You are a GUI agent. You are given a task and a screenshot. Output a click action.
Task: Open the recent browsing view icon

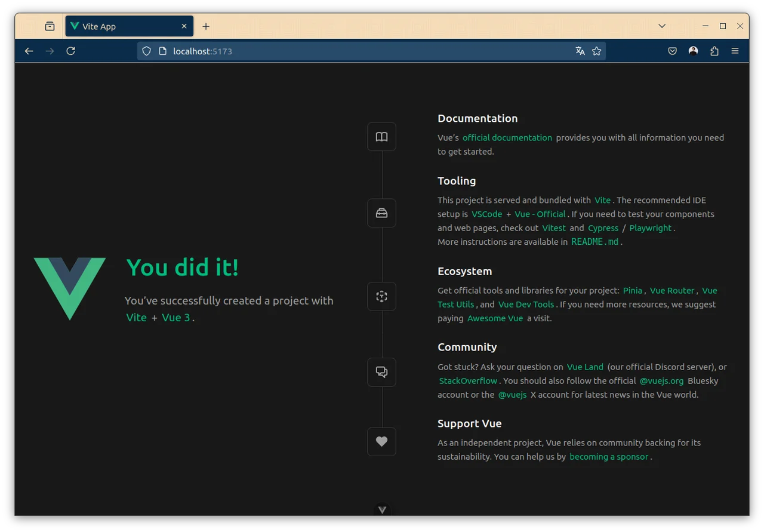pos(50,26)
